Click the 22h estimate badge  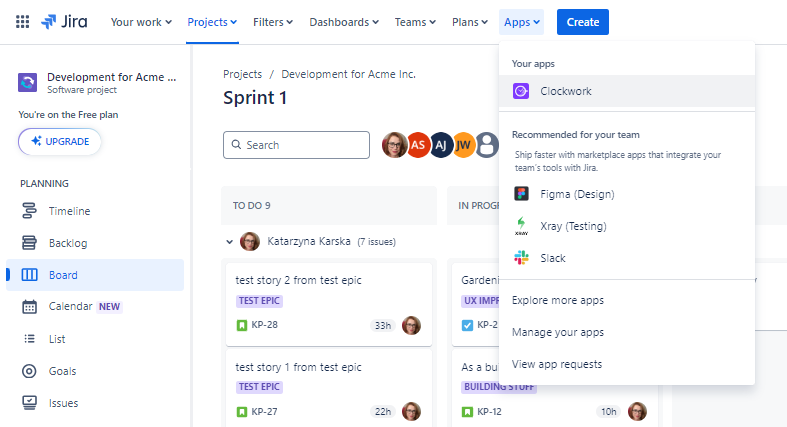383,411
